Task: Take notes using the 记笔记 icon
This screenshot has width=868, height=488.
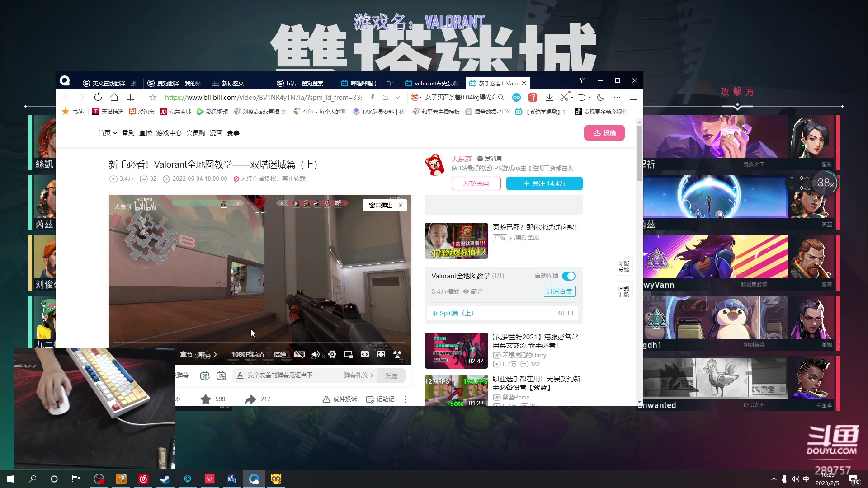Action: point(380,399)
